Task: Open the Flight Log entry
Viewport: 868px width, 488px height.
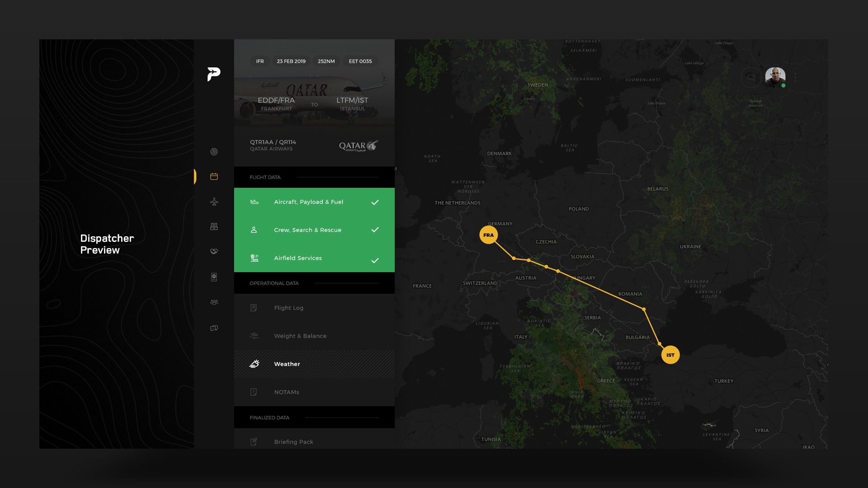Action: click(x=288, y=308)
